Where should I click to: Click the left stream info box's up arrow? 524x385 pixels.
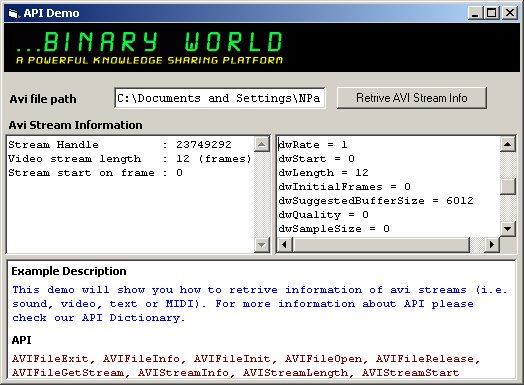pyautogui.click(x=261, y=144)
